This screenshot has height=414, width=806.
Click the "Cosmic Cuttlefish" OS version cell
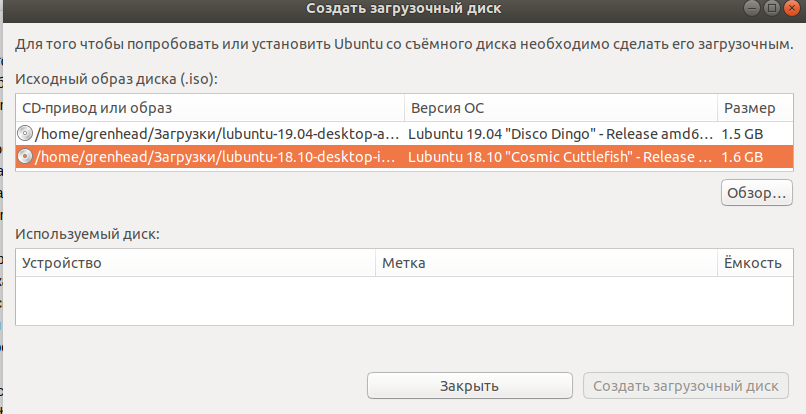[x=560, y=156]
